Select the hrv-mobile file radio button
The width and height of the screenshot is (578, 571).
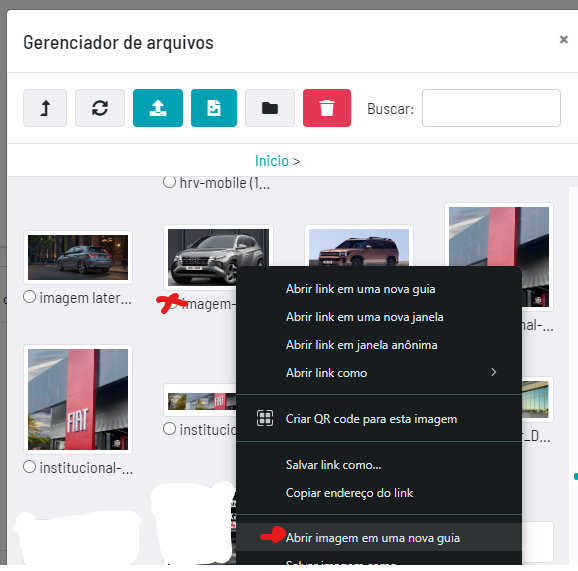[x=170, y=182]
